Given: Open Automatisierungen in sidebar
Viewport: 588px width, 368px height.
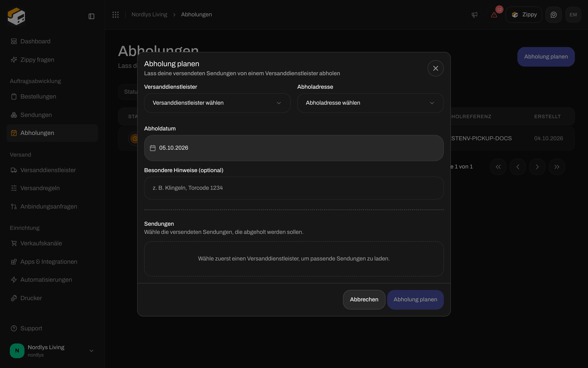Looking at the screenshot, I should [x=52, y=280].
